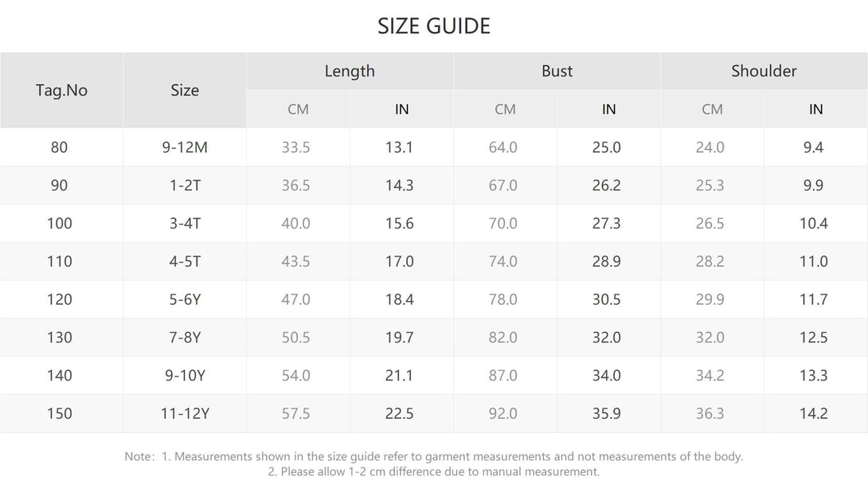Click the 35.9 bust inch value
Screen dimensions: 868x496
tap(607, 414)
